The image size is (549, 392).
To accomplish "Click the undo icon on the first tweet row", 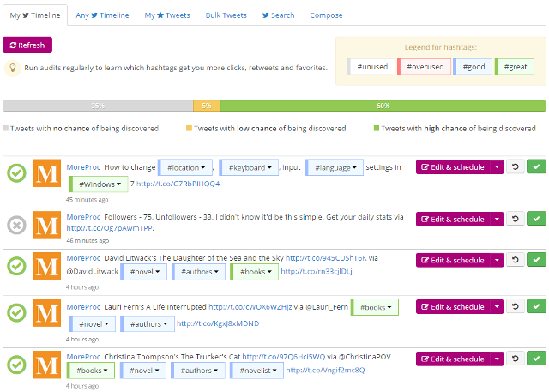I will 515,167.
